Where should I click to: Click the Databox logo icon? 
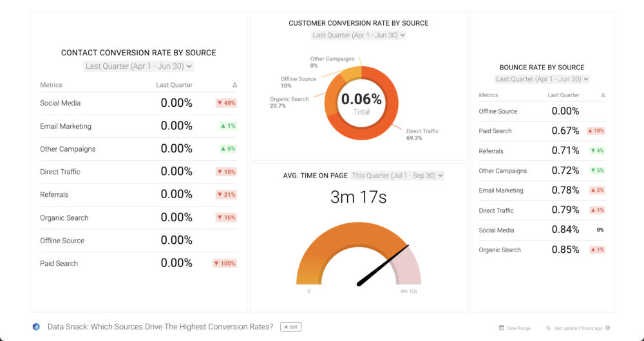(36, 327)
